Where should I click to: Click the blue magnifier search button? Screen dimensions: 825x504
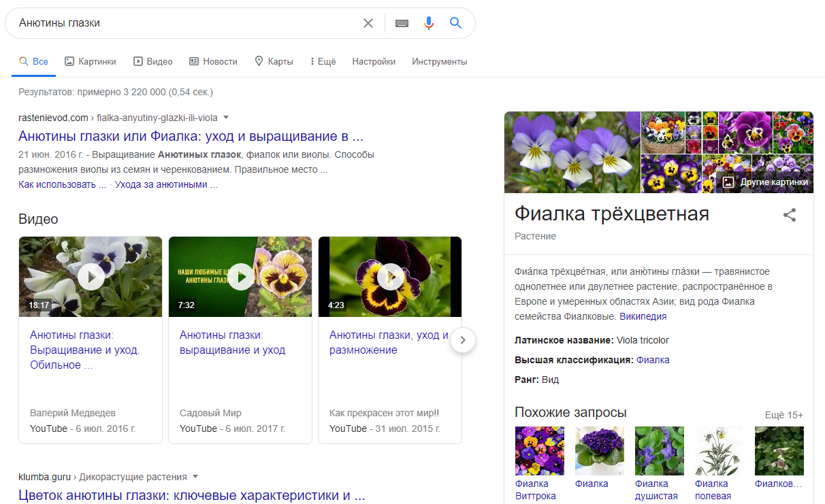456,23
